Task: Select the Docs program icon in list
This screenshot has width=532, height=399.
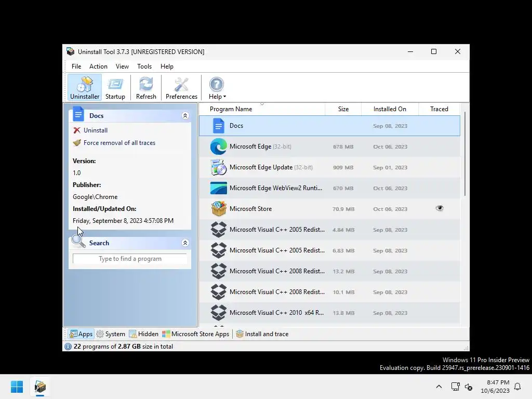Action: (x=219, y=126)
